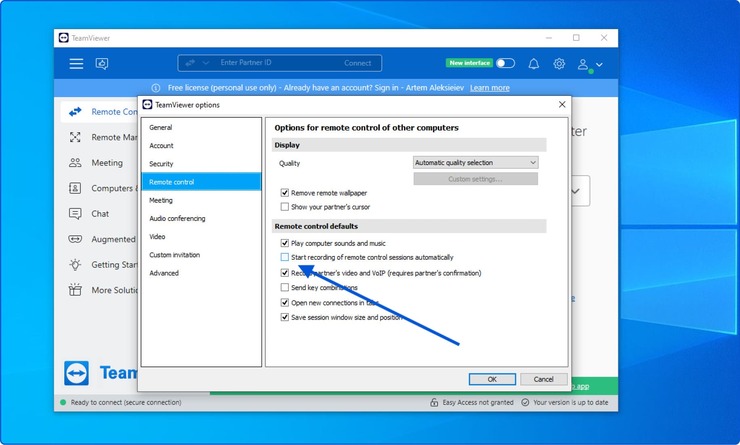Click the green ready status indicator dot

63,403
